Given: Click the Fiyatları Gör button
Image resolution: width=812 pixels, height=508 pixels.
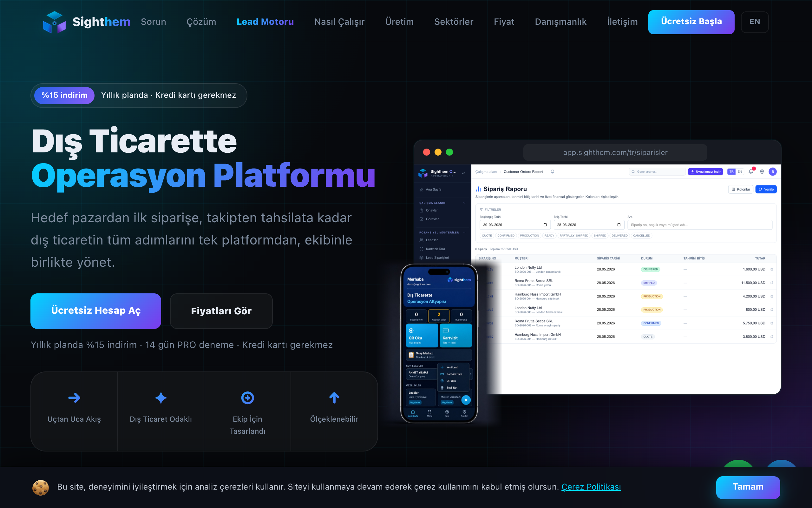Looking at the screenshot, I should pyautogui.click(x=221, y=311).
